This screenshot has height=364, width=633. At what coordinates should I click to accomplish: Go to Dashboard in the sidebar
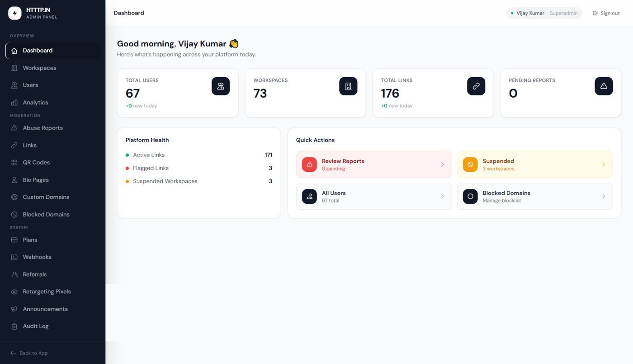pyautogui.click(x=53, y=51)
